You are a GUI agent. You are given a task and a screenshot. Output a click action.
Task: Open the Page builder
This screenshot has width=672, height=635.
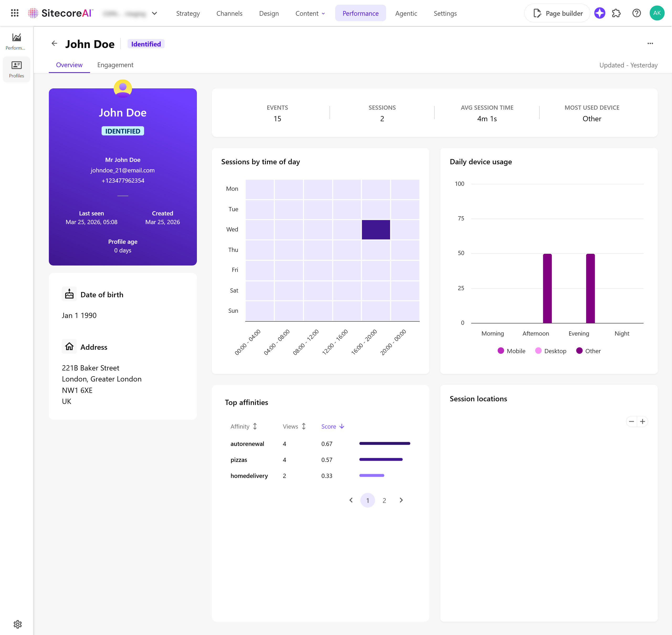pyautogui.click(x=557, y=13)
